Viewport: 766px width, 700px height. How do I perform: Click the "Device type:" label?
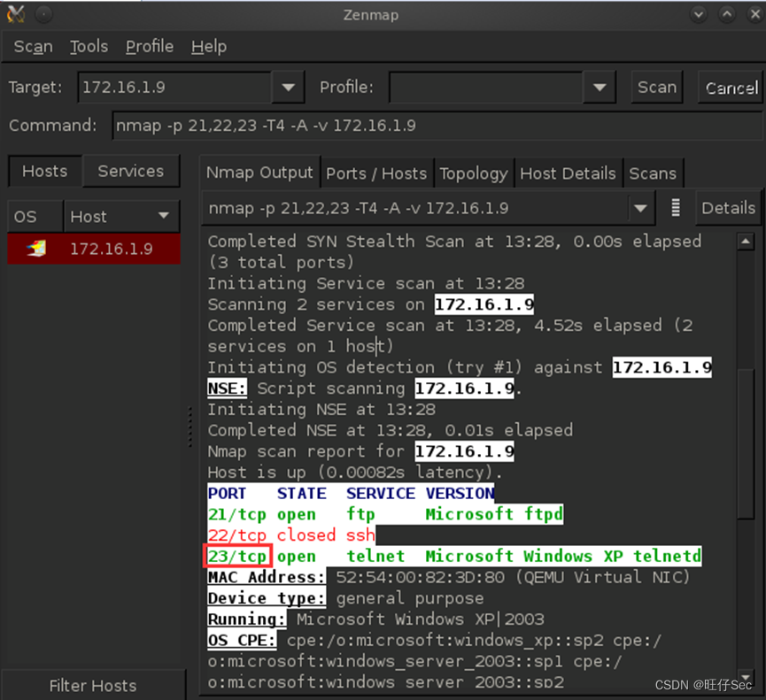pos(267,598)
